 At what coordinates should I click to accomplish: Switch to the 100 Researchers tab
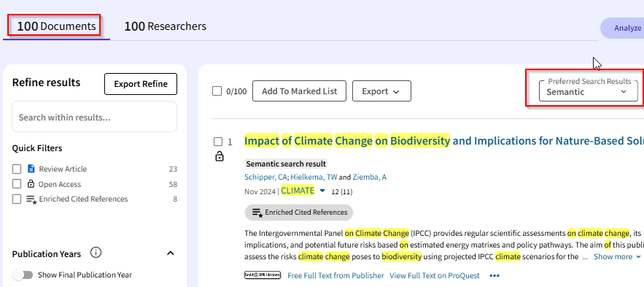point(165,26)
